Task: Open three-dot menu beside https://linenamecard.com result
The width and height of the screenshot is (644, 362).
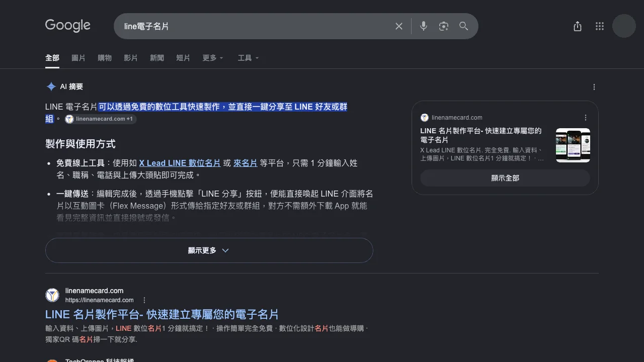Action: point(144,300)
